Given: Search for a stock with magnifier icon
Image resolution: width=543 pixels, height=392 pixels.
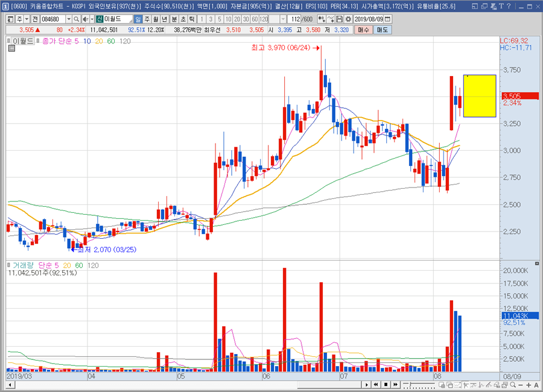Looking at the screenshot, I should [76, 19].
